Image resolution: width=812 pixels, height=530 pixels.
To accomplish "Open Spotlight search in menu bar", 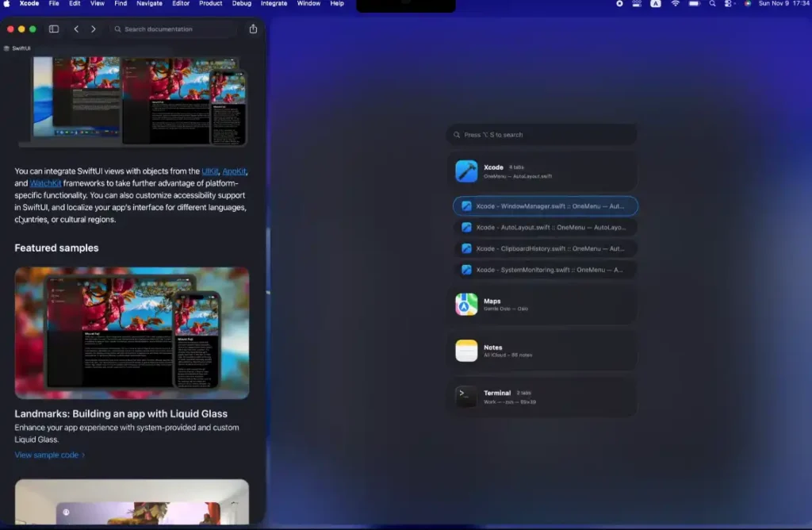I will click(712, 4).
